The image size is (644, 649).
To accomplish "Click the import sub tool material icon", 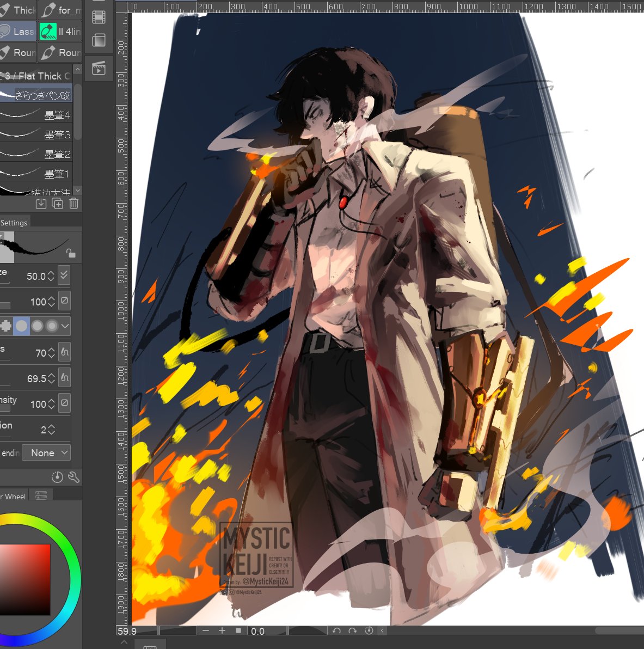I will [x=41, y=203].
